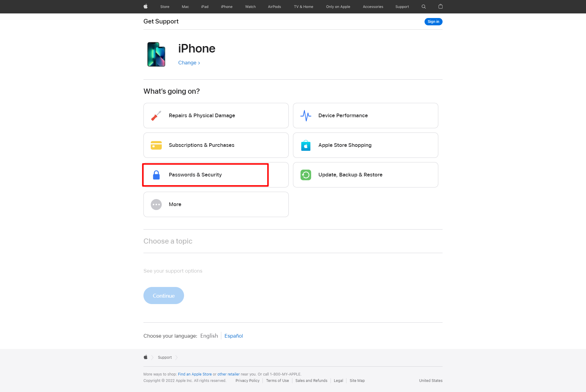Switch language to Español
The width and height of the screenshot is (586, 392).
233,336
